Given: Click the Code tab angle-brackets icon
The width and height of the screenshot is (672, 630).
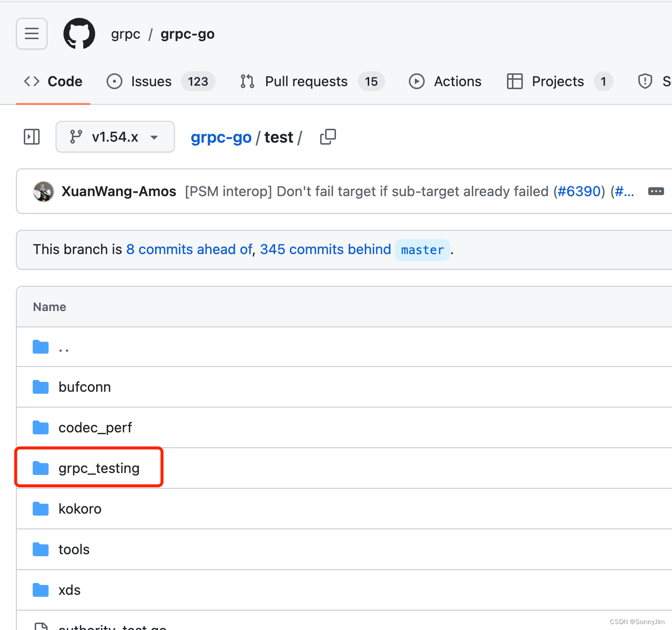Looking at the screenshot, I should [32, 81].
